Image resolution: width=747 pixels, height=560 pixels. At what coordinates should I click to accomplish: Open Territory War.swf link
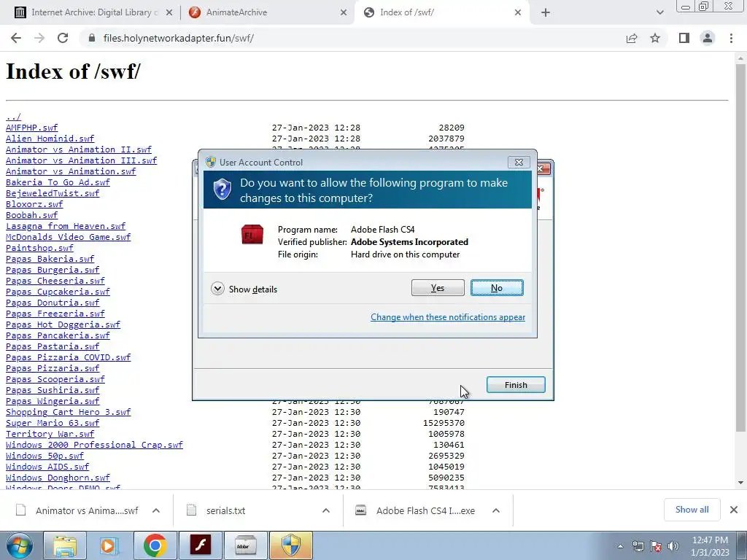[50, 435]
